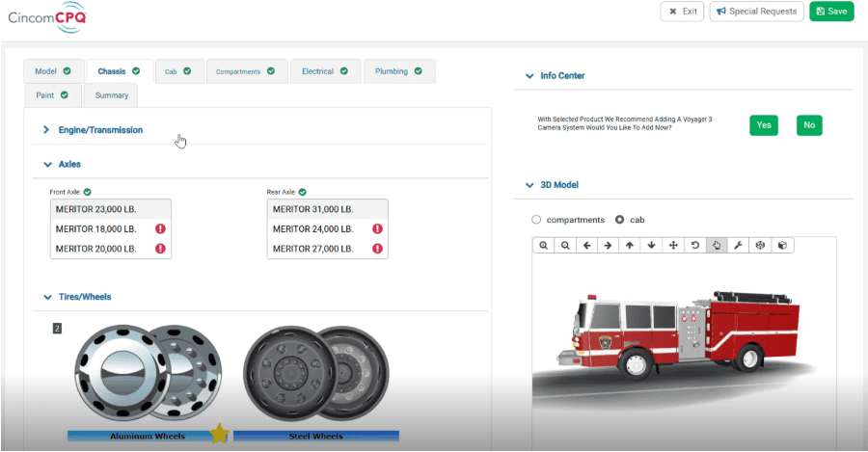Go to the Electrical tab
The width and height of the screenshot is (868, 452).
(326, 71)
